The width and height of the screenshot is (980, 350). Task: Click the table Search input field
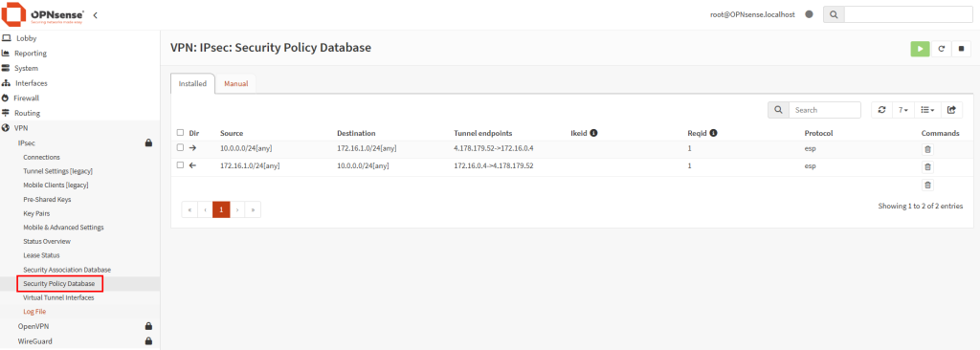coord(825,110)
